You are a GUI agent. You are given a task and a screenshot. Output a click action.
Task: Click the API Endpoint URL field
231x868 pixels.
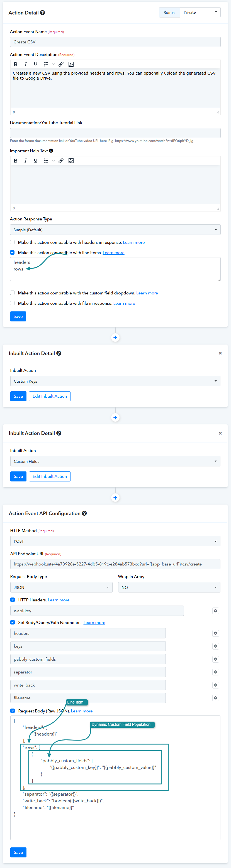tap(115, 564)
